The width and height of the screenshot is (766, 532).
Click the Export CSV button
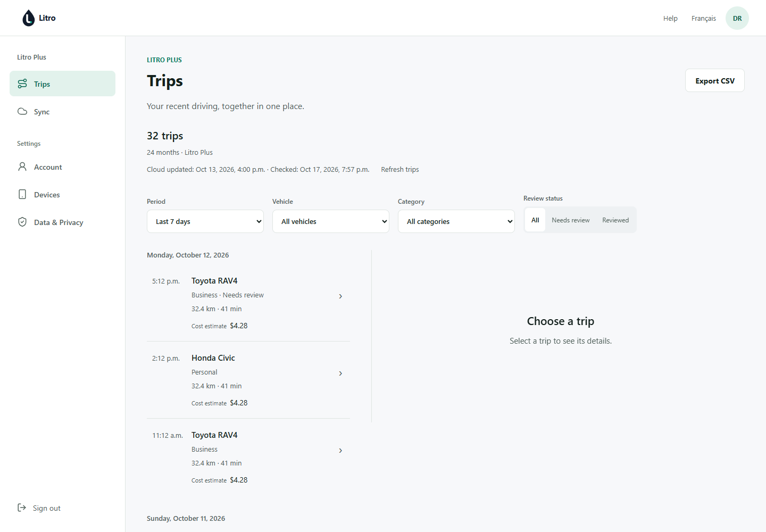[x=714, y=80]
